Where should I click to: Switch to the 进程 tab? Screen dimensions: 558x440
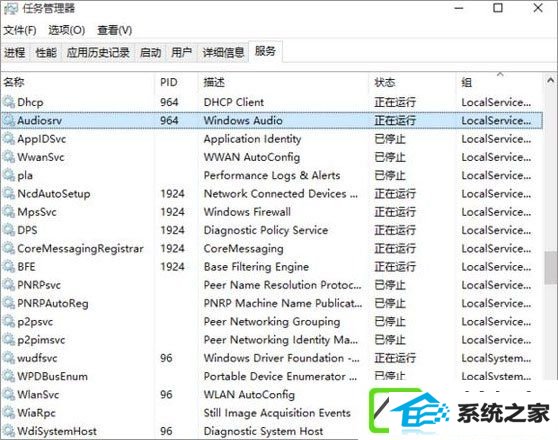pos(15,53)
